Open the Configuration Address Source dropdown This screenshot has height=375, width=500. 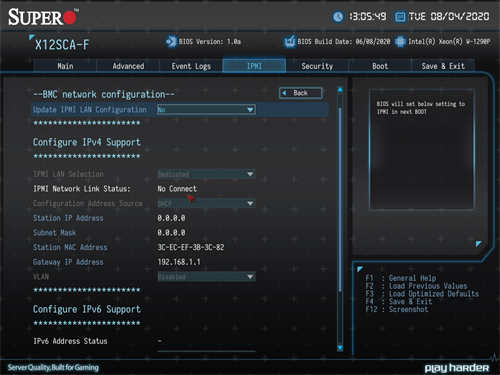click(x=206, y=203)
